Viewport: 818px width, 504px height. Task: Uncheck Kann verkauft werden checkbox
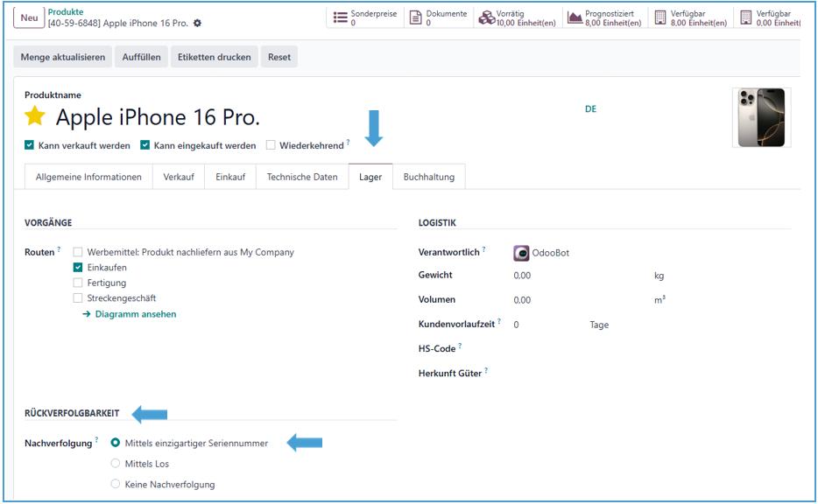(x=30, y=145)
